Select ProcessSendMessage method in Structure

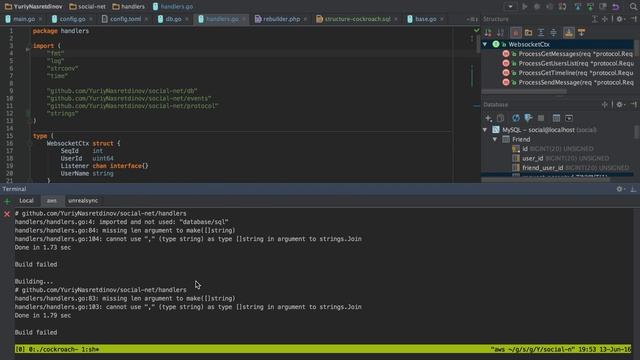pyautogui.click(x=569, y=82)
